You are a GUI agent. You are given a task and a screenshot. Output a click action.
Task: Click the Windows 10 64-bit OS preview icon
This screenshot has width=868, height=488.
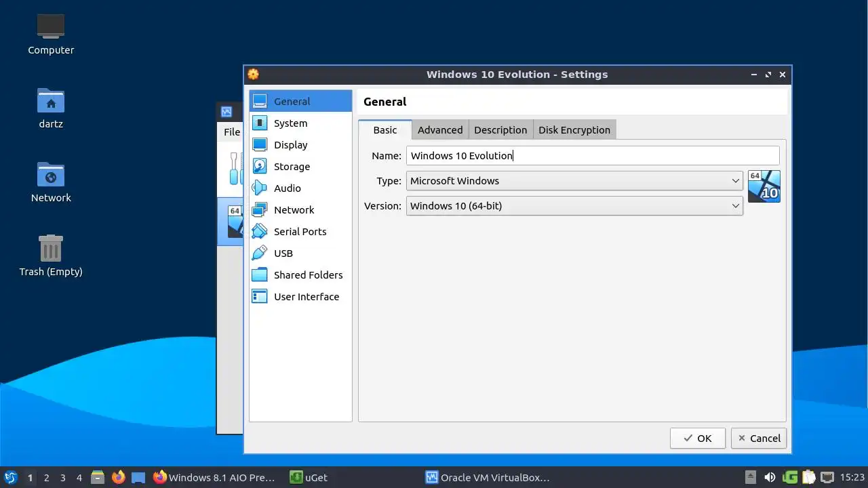pos(764,186)
